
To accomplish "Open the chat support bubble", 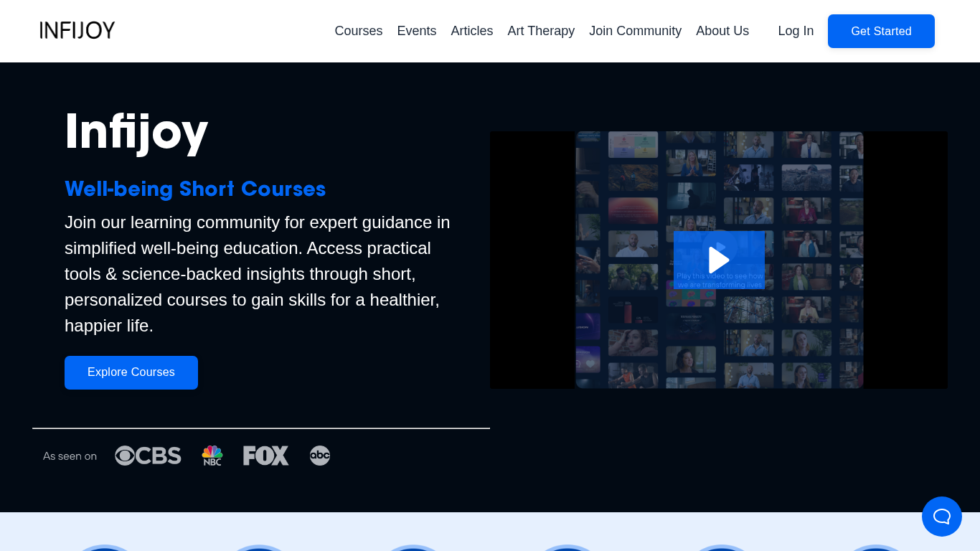I will pyautogui.click(x=941, y=517).
